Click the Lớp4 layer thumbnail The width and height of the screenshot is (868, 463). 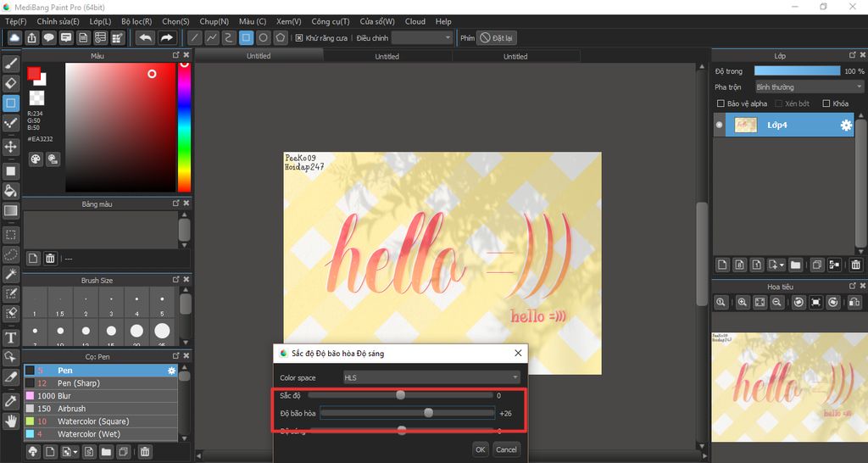[x=746, y=126]
